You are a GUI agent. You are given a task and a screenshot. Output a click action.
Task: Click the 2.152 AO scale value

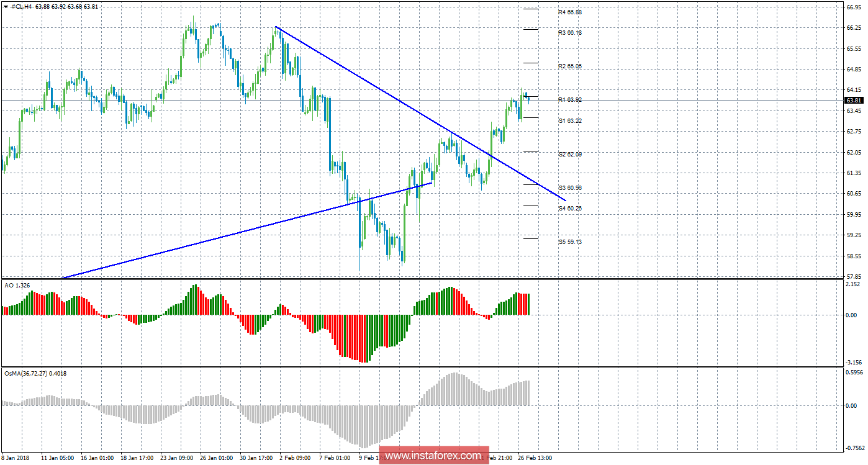(854, 284)
